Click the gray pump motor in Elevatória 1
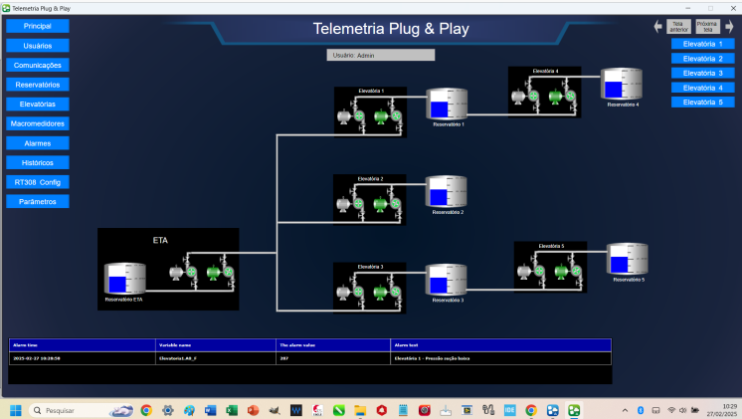Screen dimensions: 742x419 point(346,116)
